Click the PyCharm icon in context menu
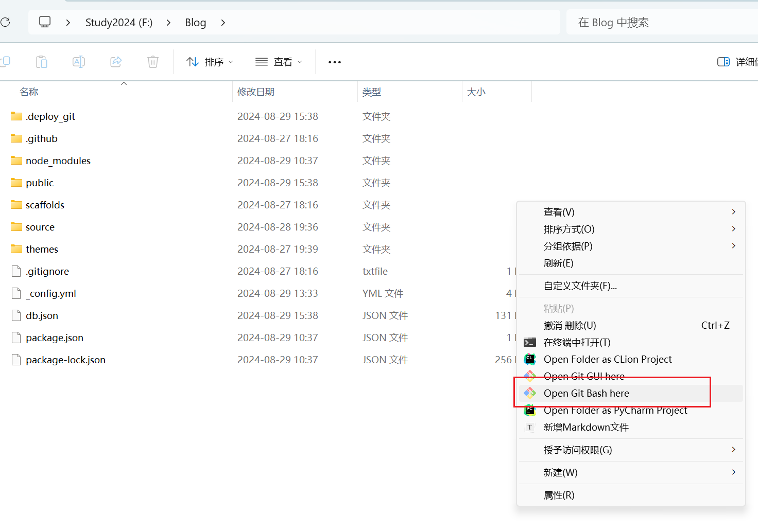Screen dimensions: 758x532 point(530,410)
